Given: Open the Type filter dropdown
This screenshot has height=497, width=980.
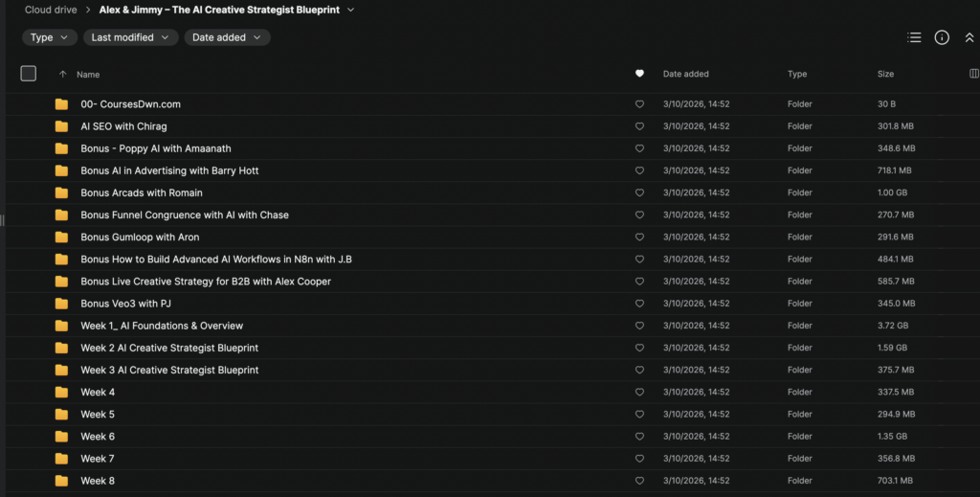Looking at the screenshot, I should [50, 37].
